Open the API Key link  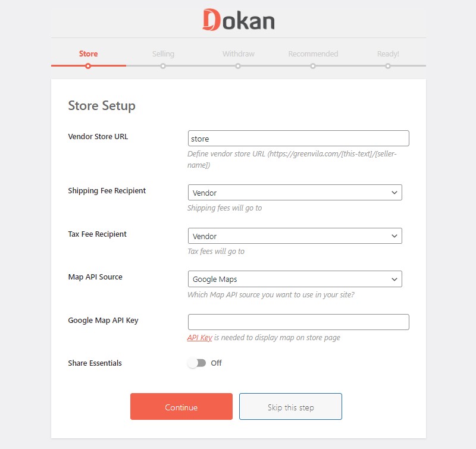tap(199, 337)
